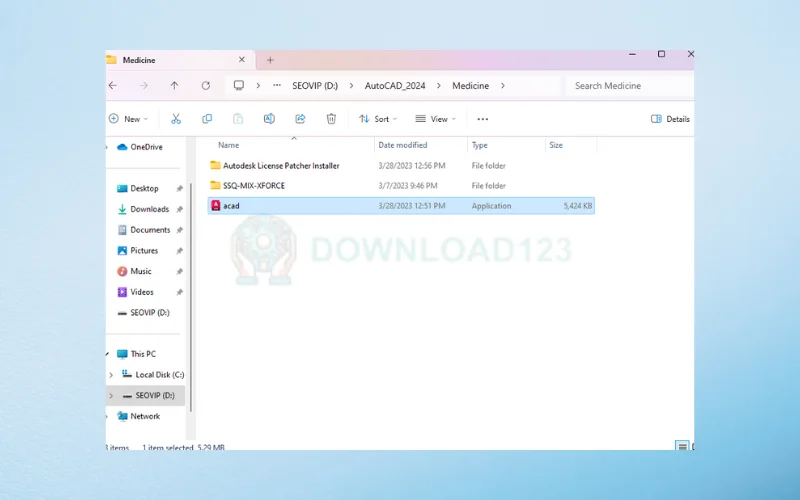Open Downloads in the sidebar
The height and width of the screenshot is (500, 800).
click(x=149, y=209)
